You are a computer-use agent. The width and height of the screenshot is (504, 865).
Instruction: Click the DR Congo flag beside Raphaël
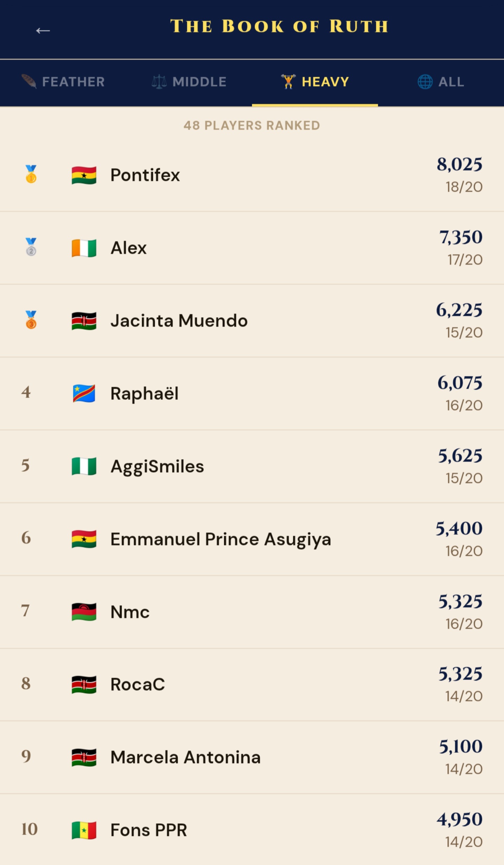click(84, 394)
